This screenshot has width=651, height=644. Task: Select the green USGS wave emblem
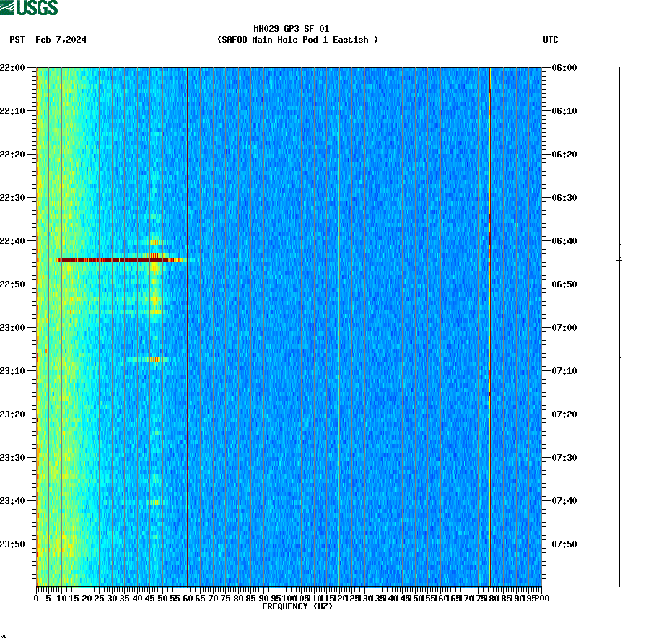pyautogui.click(x=9, y=6)
